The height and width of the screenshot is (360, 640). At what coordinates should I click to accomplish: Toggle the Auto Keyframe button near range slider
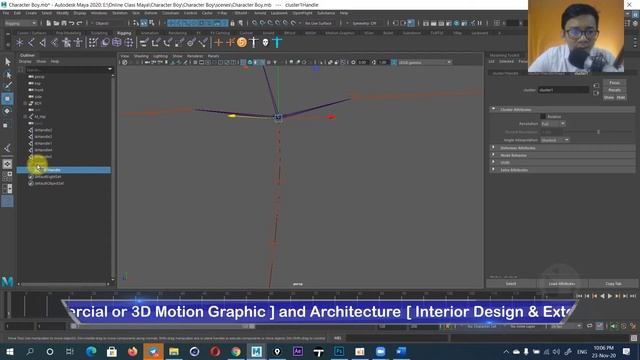point(599,326)
